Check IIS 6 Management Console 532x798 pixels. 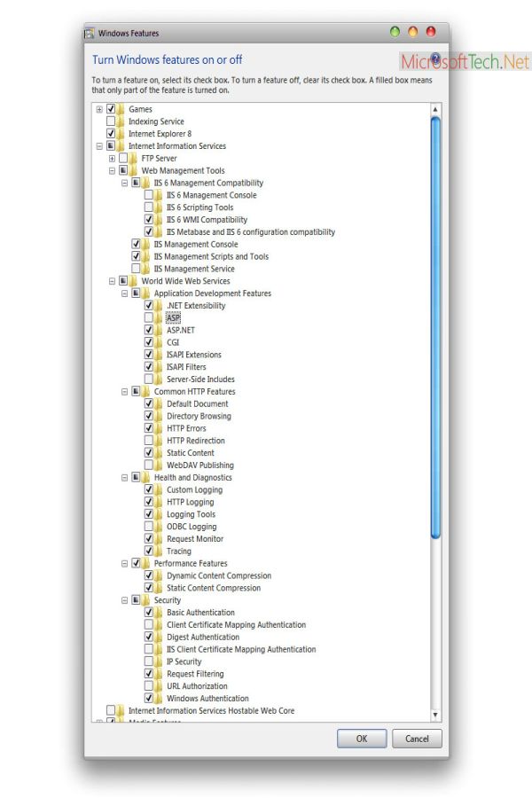[149, 194]
